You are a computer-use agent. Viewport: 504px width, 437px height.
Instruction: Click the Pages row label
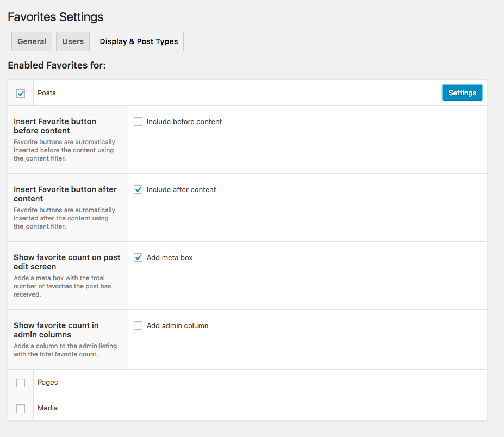(x=48, y=383)
